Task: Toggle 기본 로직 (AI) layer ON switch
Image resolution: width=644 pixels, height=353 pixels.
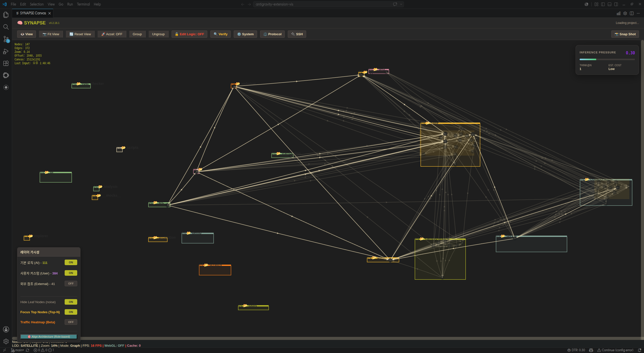Action: point(71,262)
